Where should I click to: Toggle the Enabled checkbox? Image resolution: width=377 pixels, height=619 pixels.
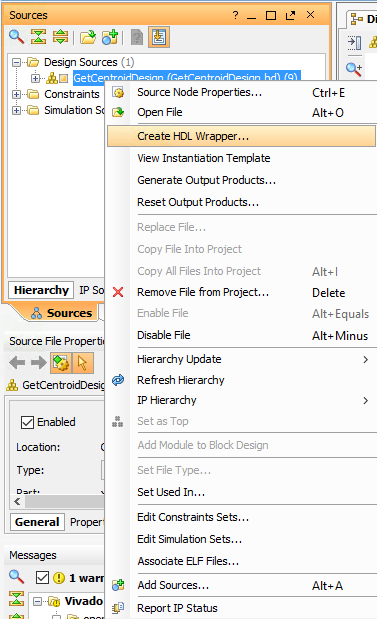(x=27, y=422)
